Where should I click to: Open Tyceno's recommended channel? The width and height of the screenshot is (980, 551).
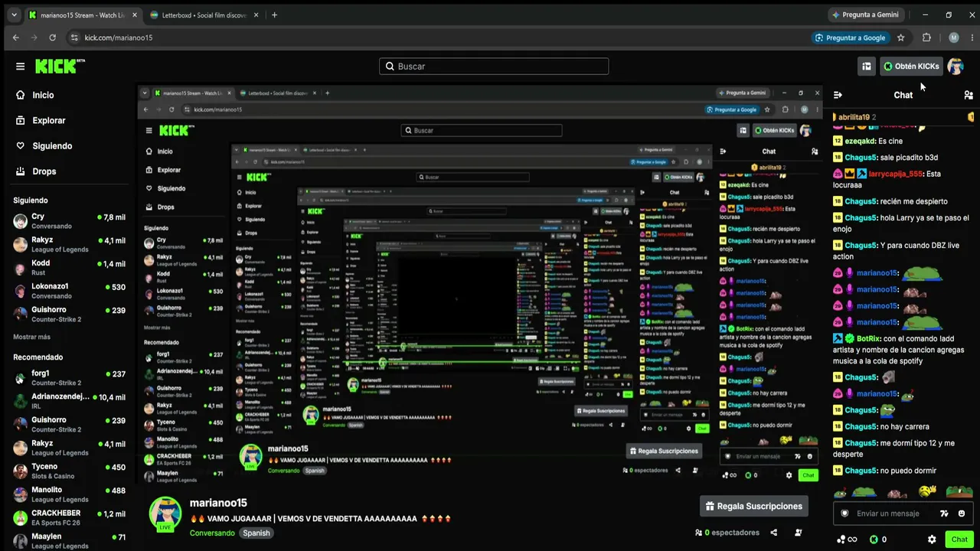(69, 471)
